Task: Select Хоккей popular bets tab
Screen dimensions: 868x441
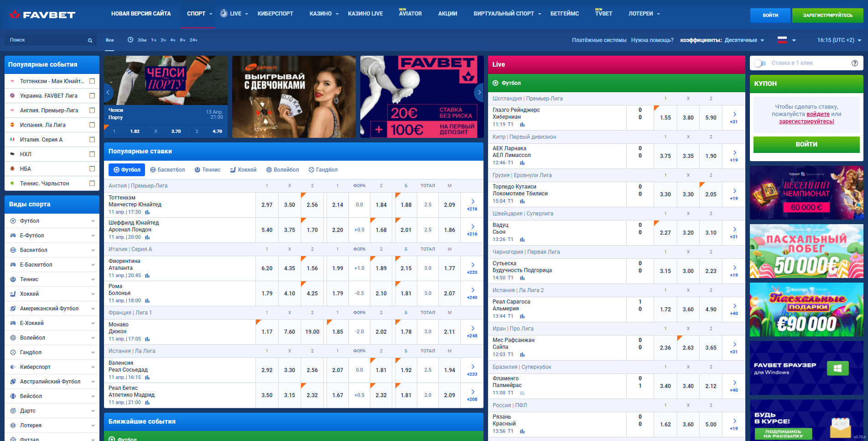Action: [243, 170]
